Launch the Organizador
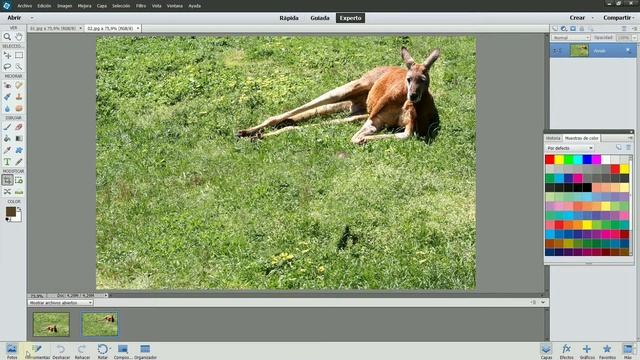Viewport: 640px width, 360px height. (x=145, y=351)
